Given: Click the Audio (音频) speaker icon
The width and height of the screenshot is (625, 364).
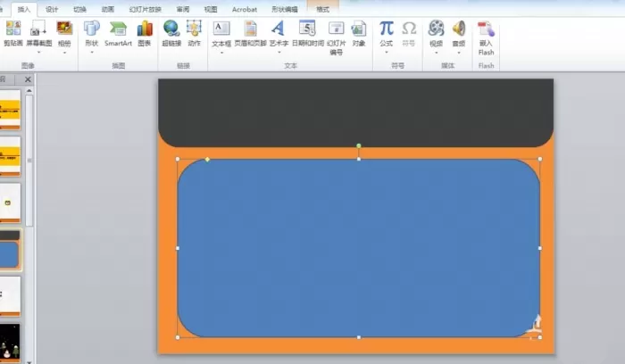Looking at the screenshot, I should tap(459, 29).
